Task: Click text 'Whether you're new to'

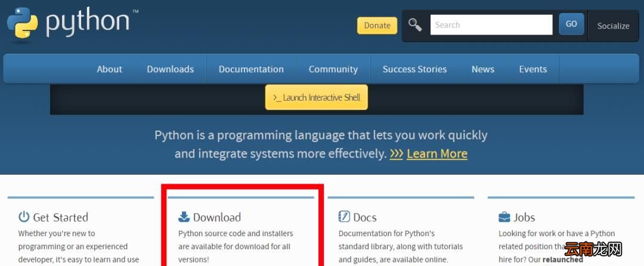Action: (x=57, y=234)
